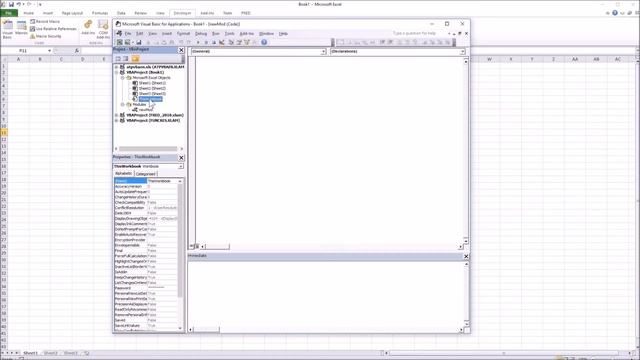Collapse the Modules folder

click(x=122, y=104)
